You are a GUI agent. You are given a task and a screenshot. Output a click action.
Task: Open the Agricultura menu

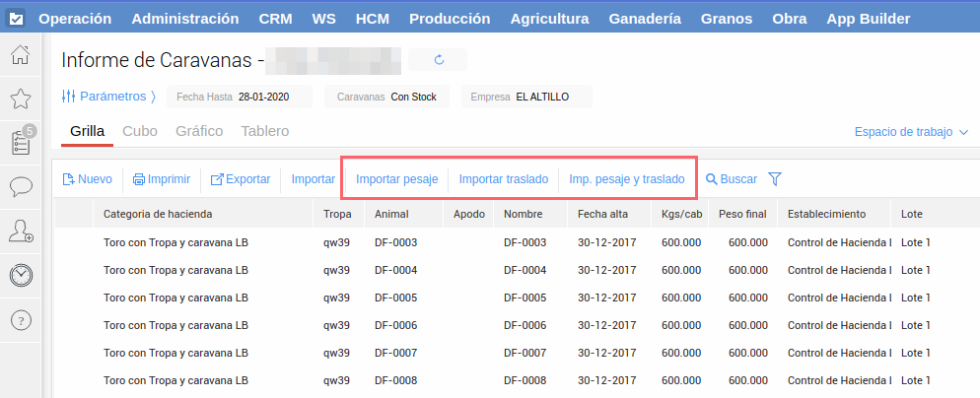click(x=549, y=19)
